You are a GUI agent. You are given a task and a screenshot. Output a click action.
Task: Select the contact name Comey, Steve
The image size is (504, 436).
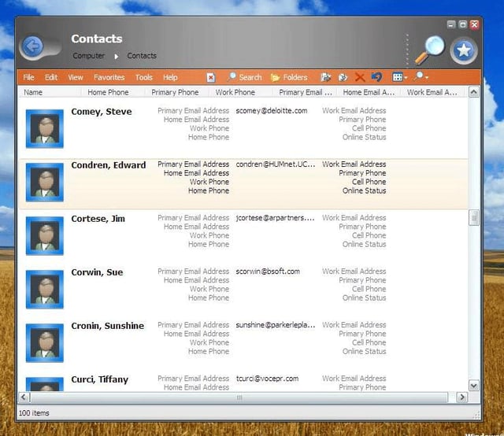tap(102, 112)
